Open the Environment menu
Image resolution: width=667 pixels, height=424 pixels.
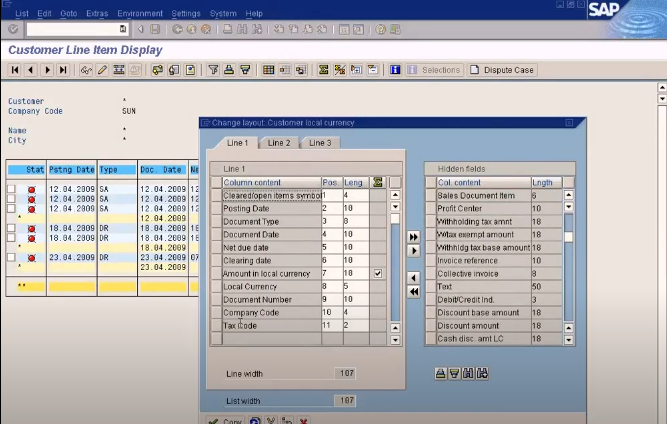point(140,14)
